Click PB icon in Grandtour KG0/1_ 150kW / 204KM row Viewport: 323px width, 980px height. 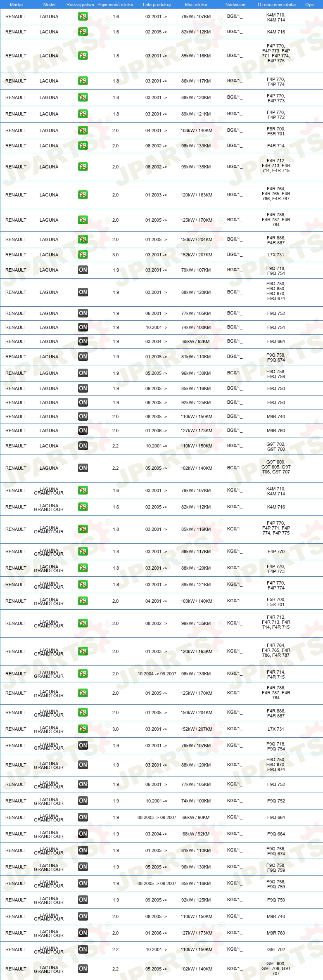(x=83, y=713)
